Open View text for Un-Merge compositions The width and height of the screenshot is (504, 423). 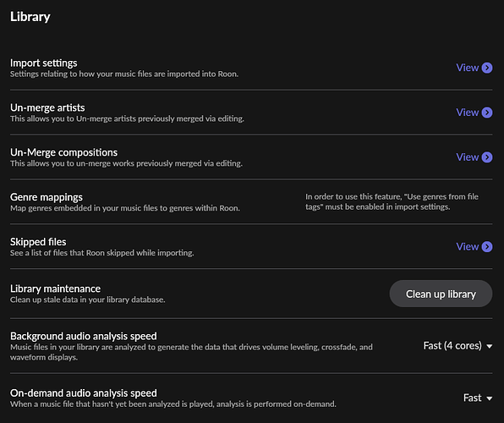point(468,157)
